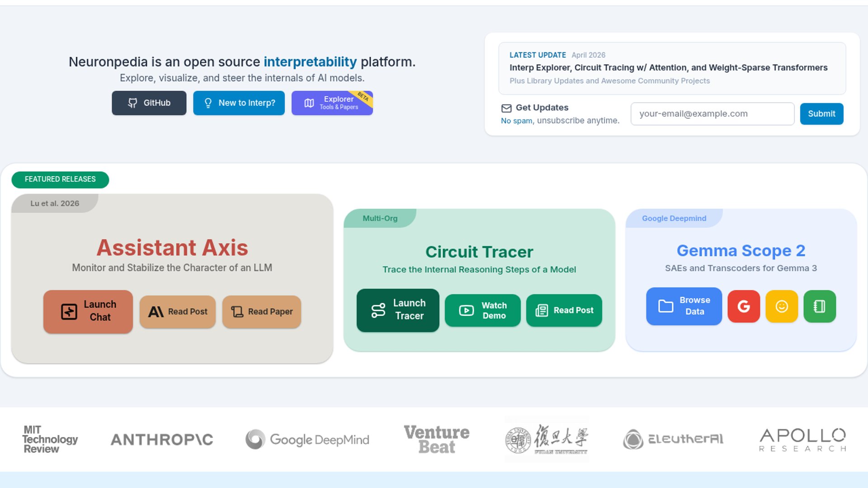Screen dimensions: 868x488
Task: Open the latest update announcement headline
Action: click(668, 68)
